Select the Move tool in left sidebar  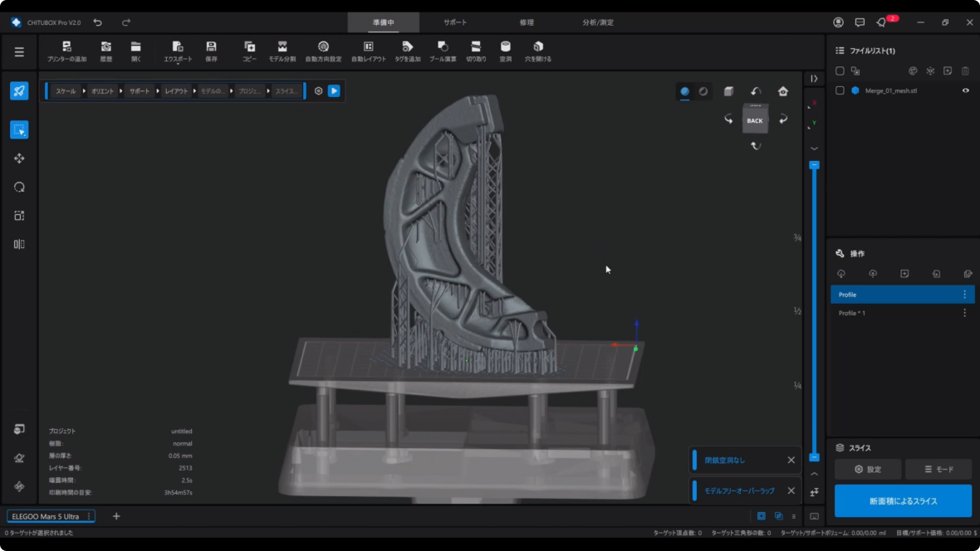(19, 158)
